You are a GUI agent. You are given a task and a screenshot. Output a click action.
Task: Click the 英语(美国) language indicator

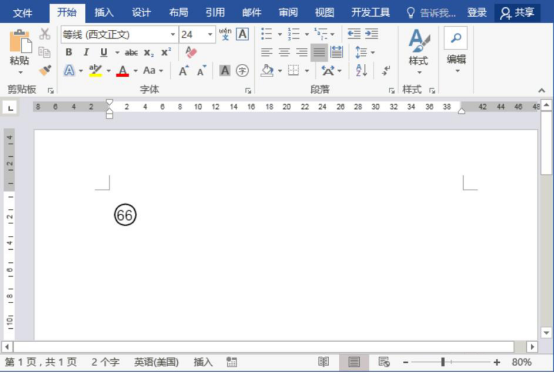coord(156,362)
